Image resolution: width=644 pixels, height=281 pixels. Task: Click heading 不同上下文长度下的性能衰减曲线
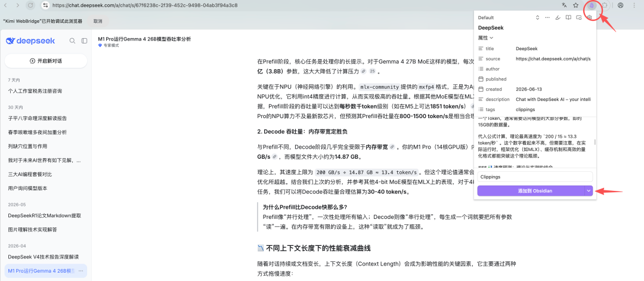[x=318, y=248]
